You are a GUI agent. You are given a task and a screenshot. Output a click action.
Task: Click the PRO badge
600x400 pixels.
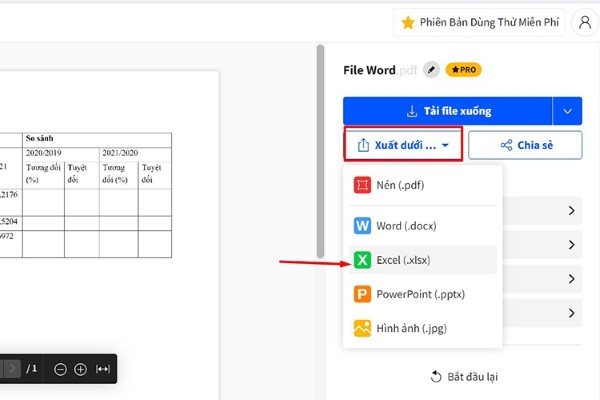click(463, 70)
